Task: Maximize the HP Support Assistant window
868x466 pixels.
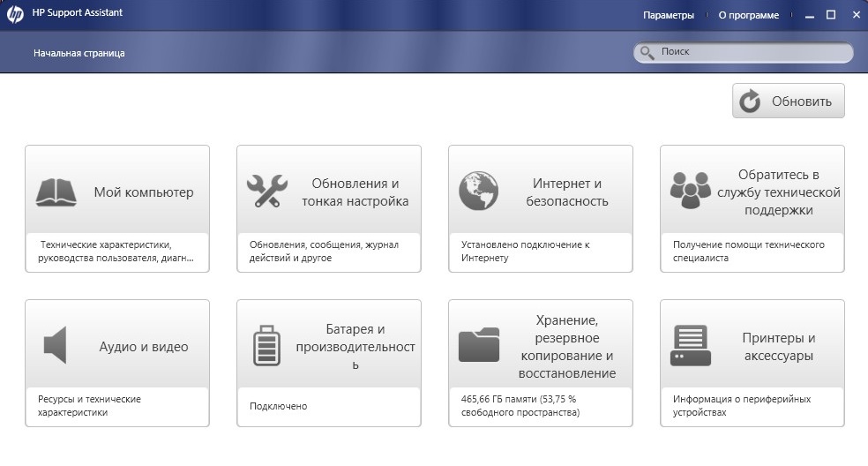Action: pos(830,15)
